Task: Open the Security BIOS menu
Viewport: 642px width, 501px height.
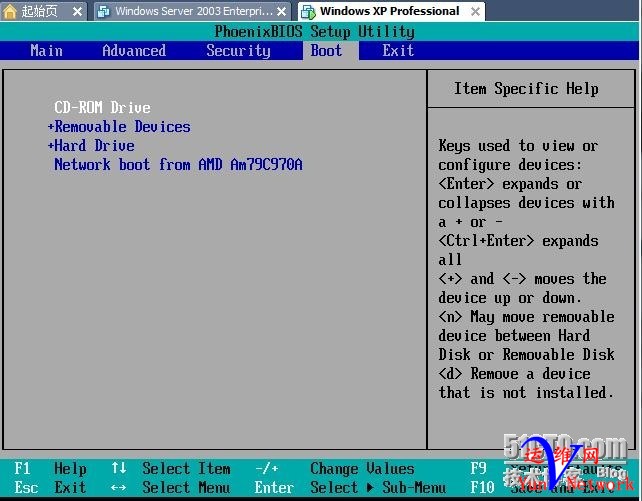Action: tap(238, 51)
